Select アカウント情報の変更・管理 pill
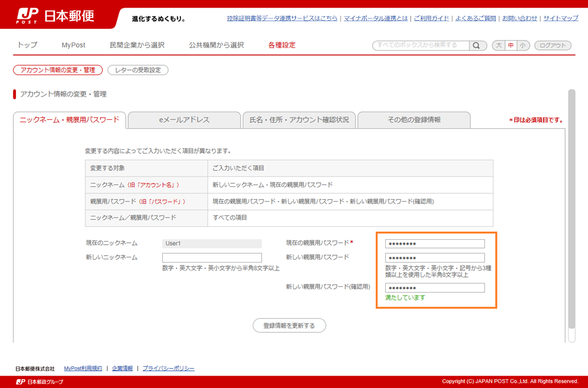 tap(58, 70)
